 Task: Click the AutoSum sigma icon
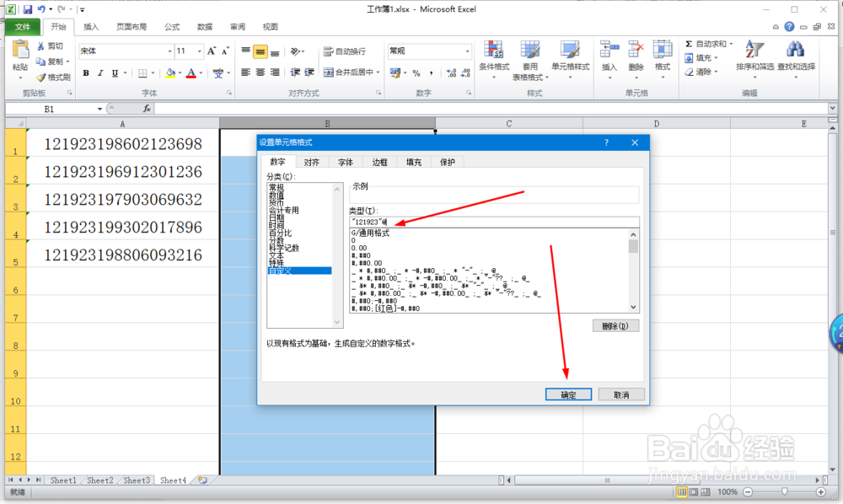pos(689,44)
